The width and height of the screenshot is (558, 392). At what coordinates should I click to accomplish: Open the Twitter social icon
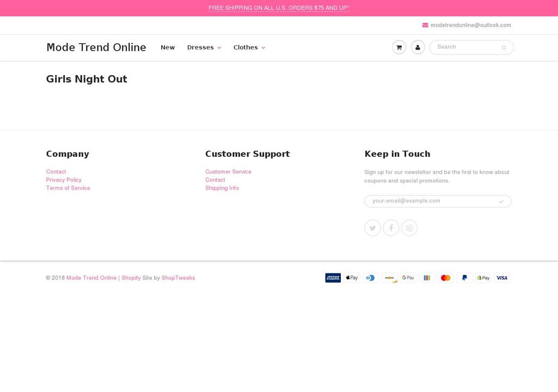(372, 228)
